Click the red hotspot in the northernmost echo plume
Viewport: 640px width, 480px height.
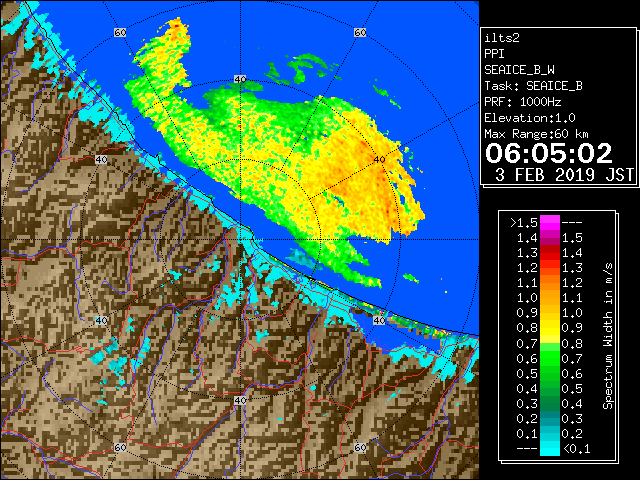click(x=177, y=26)
